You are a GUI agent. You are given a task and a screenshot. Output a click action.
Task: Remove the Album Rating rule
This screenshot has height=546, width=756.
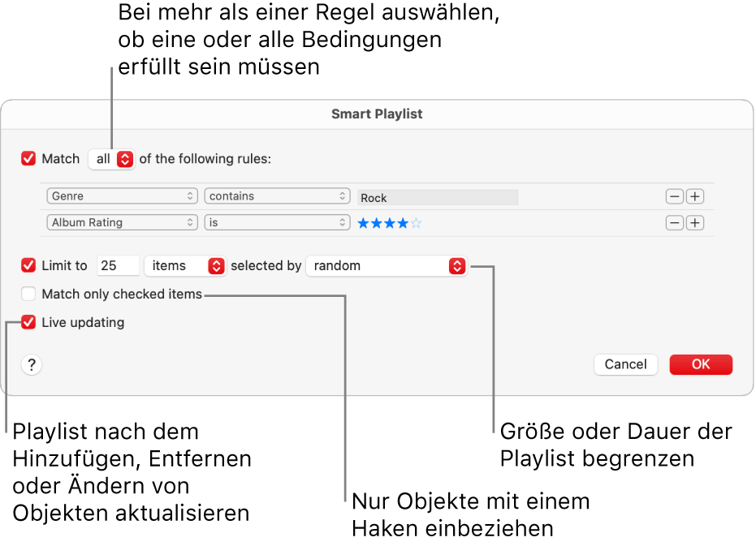coord(674,223)
